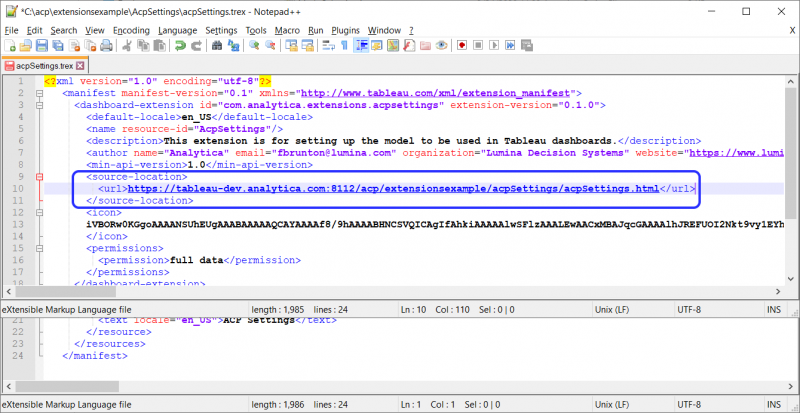This screenshot has height=413, width=800.
Task: Undo the last edit with the green arrow
Action: [x=180, y=46]
